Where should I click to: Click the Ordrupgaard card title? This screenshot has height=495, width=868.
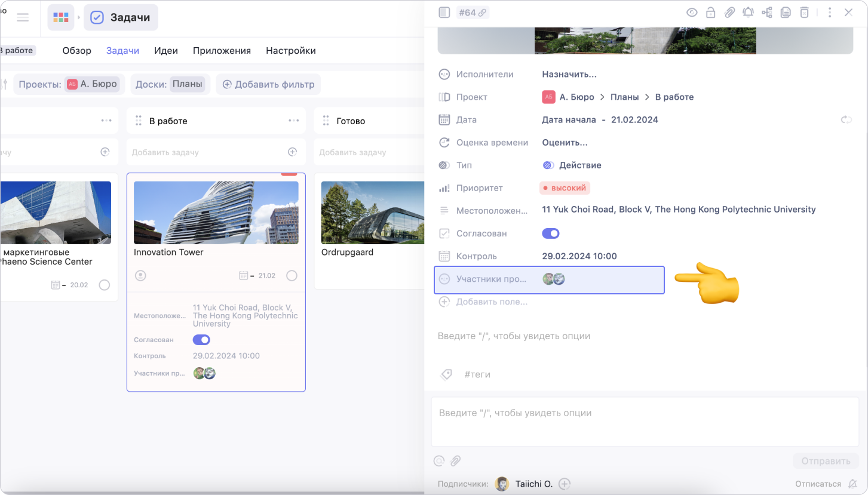coord(347,252)
